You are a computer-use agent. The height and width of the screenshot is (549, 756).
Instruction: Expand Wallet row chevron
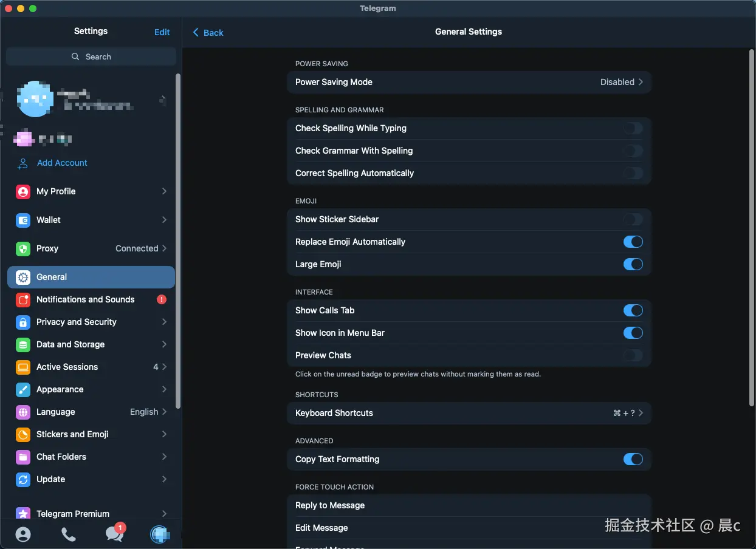[164, 220]
